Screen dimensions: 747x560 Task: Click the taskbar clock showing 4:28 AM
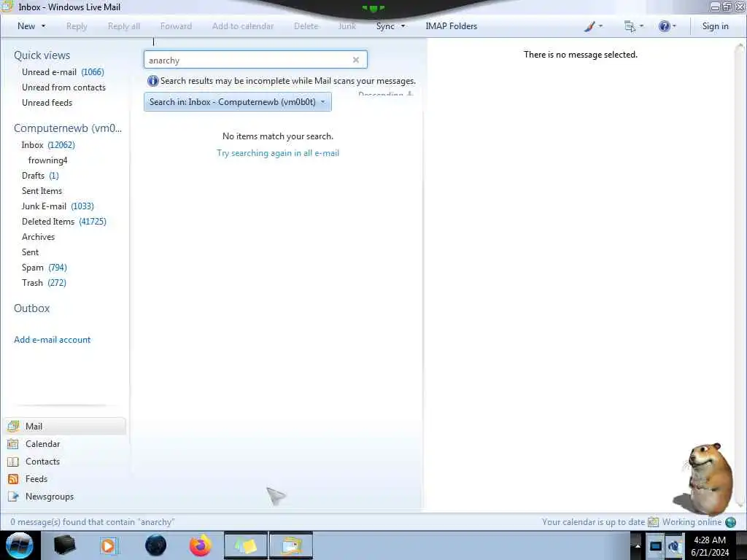pyautogui.click(x=709, y=545)
